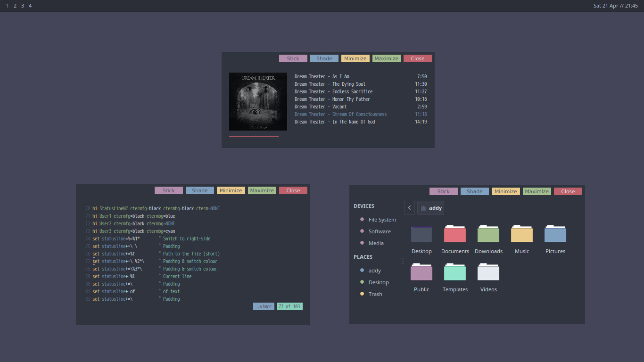
Task: Click the 77 of 103 line indicator
Action: [x=289, y=306]
